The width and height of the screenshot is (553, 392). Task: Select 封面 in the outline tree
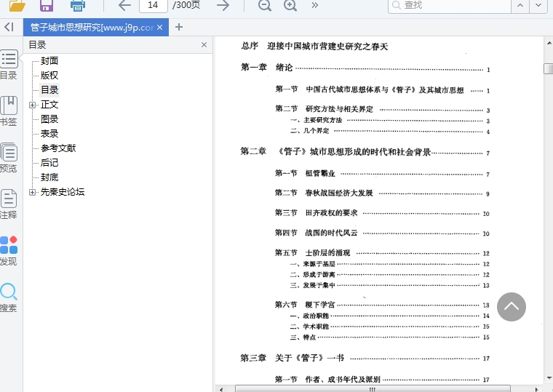(x=49, y=60)
